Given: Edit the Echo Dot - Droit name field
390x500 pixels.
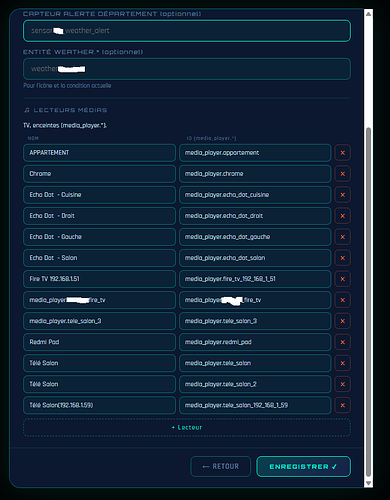Looking at the screenshot, I should point(99,216).
